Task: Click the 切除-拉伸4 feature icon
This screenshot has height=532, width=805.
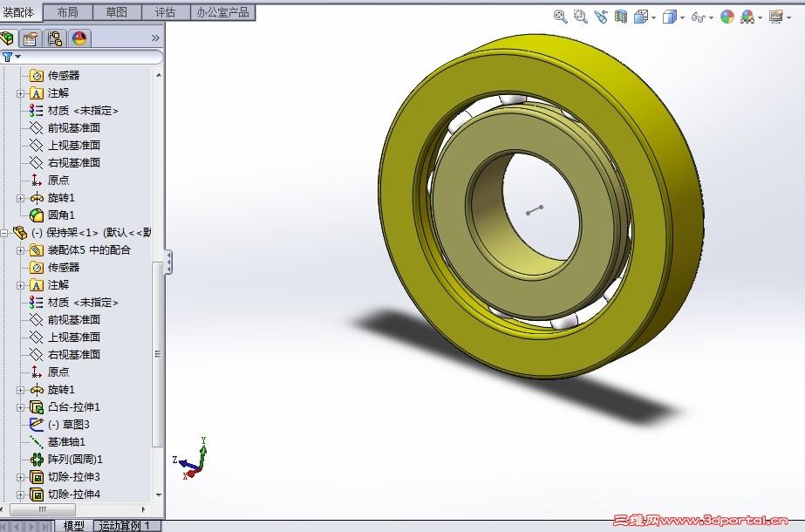Action: pos(37,494)
